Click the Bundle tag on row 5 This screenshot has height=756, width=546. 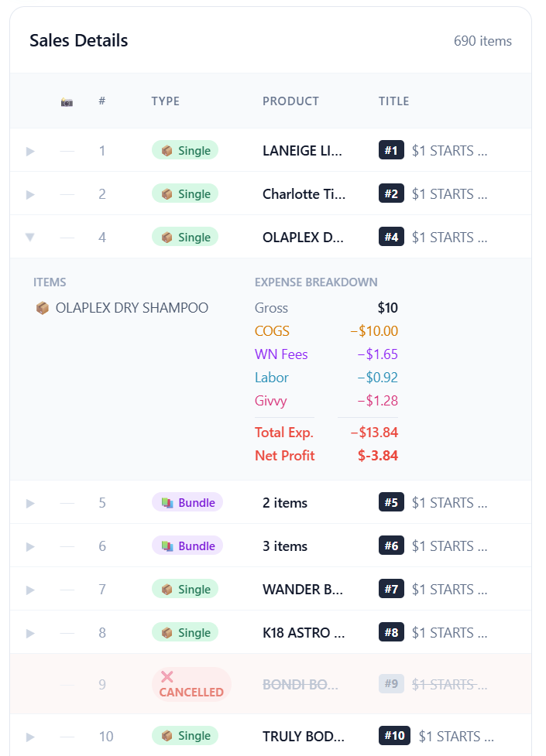tap(187, 503)
